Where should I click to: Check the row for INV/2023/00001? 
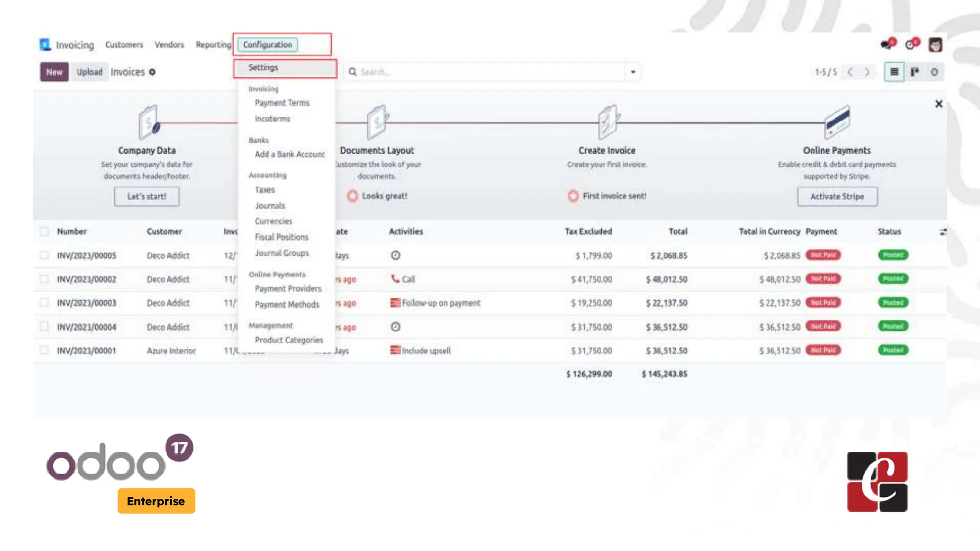tap(44, 350)
